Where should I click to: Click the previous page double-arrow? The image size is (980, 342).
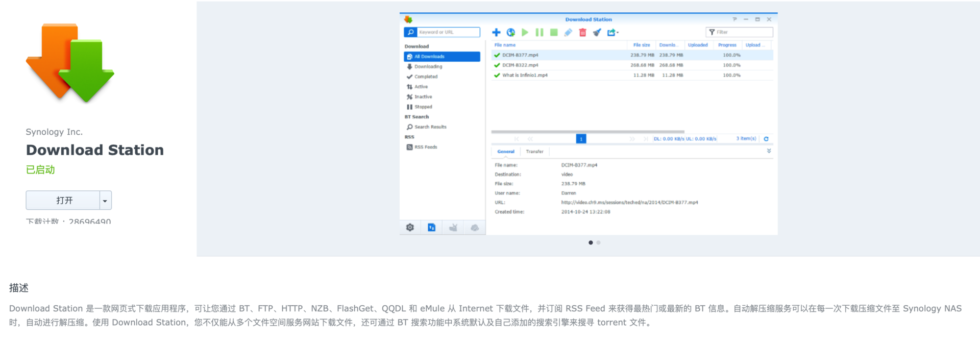point(530,139)
